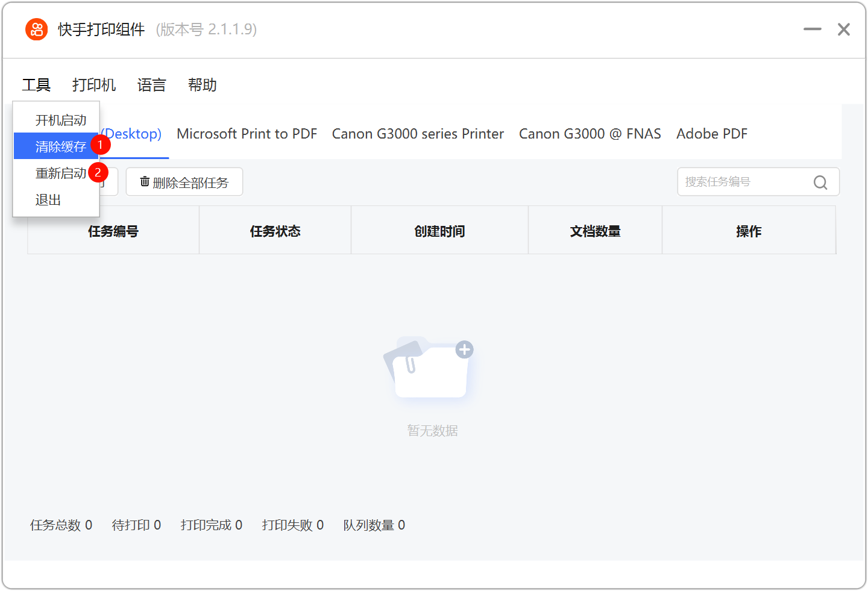
Task: Close the print component window
Action: [843, 29]
